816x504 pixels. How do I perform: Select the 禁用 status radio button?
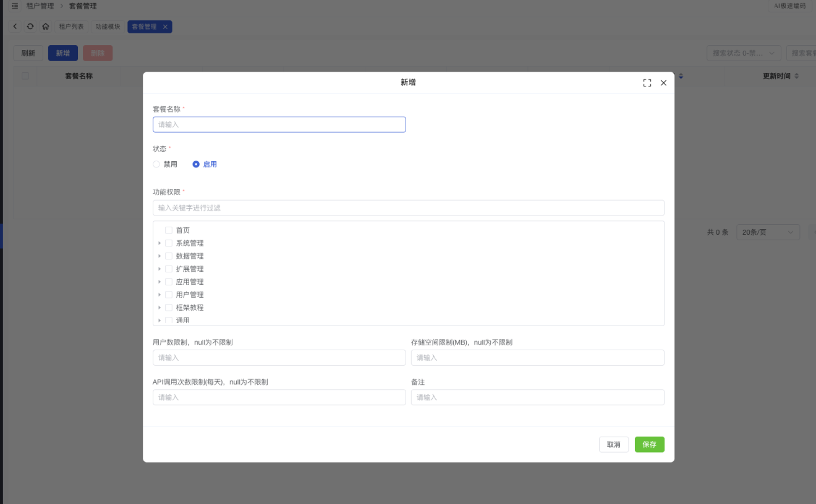(x=156, y=164)
